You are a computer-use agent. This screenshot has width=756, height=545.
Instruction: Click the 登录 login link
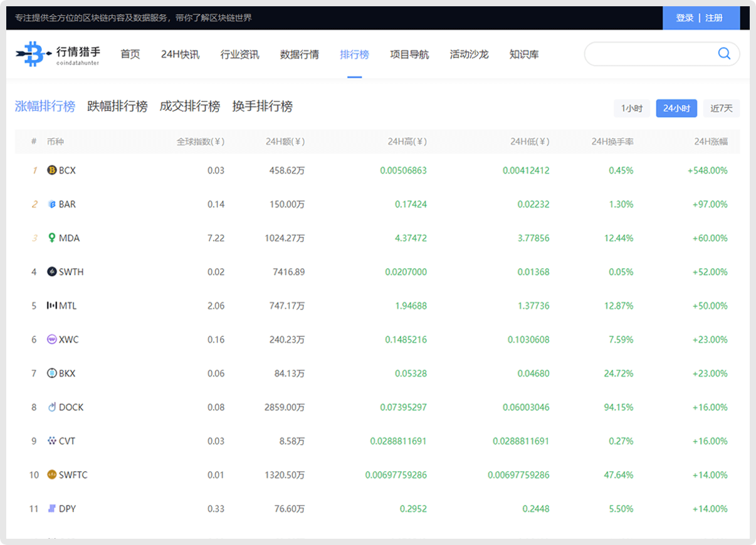[685, 18]
